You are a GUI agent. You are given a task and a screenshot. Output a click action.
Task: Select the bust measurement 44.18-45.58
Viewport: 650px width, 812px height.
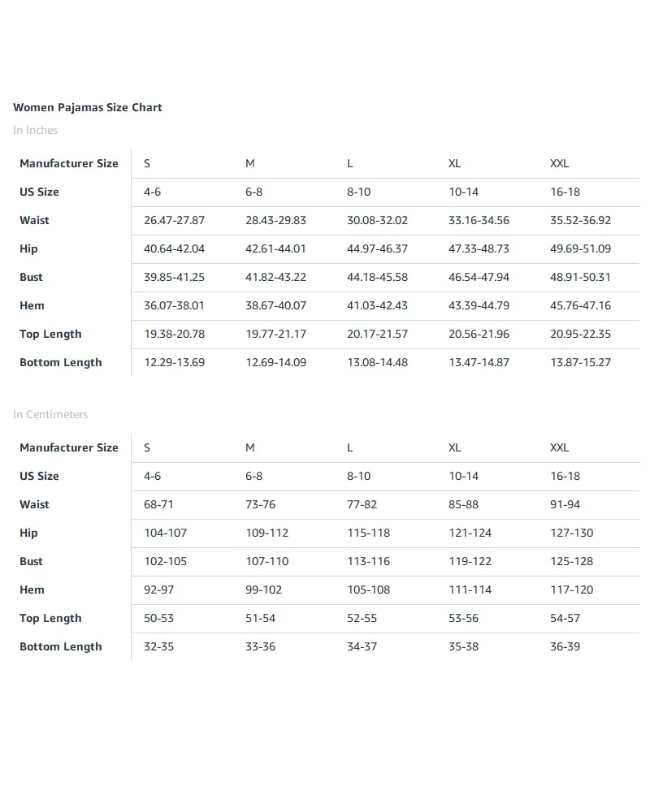pyautogui.click(x=377, y=277)
